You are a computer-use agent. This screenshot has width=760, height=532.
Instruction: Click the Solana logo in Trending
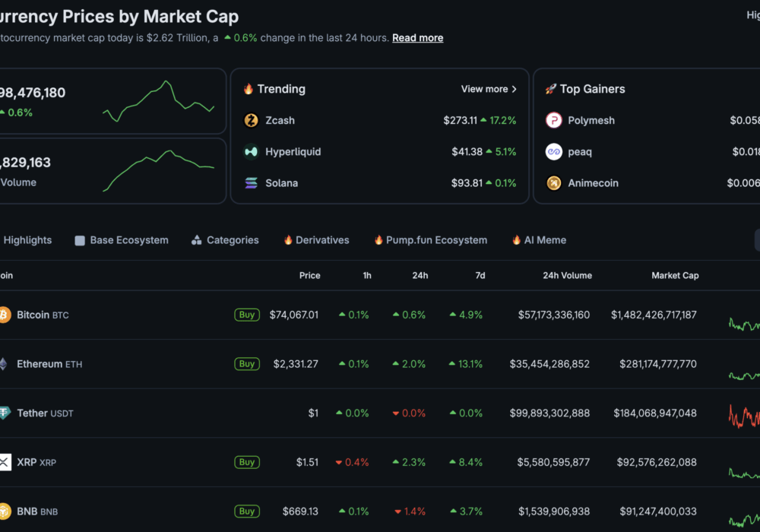(x=251, y=183)
